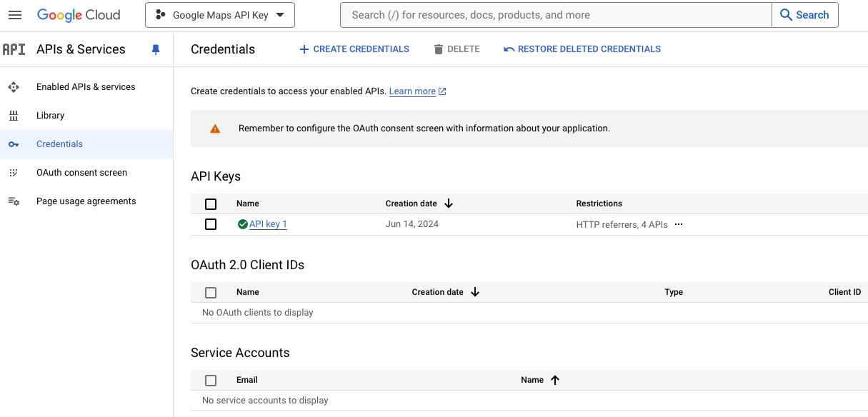Click the Library grid icon
868x417 pixels.
click(x=14, y=115)
